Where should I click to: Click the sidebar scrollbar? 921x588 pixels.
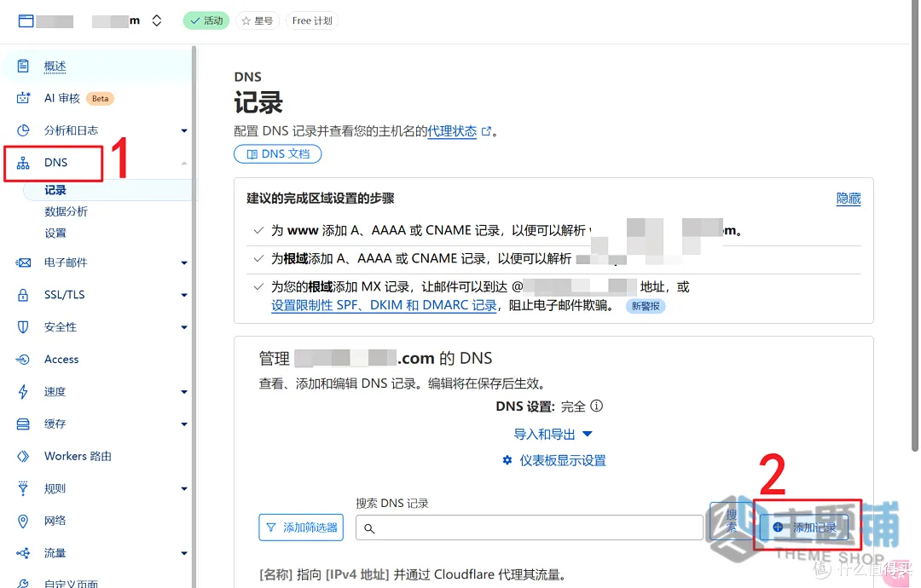click(x=194, y=317)
